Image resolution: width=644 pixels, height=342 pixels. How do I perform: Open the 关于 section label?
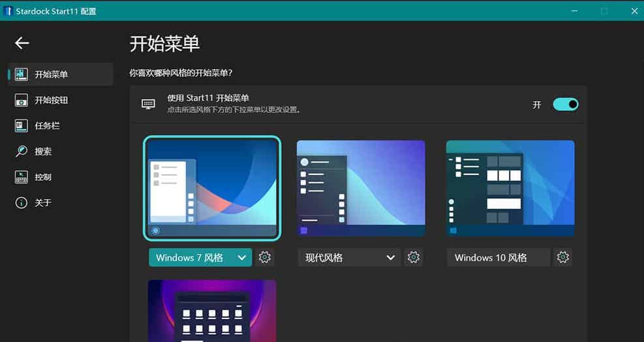[42, 202]
